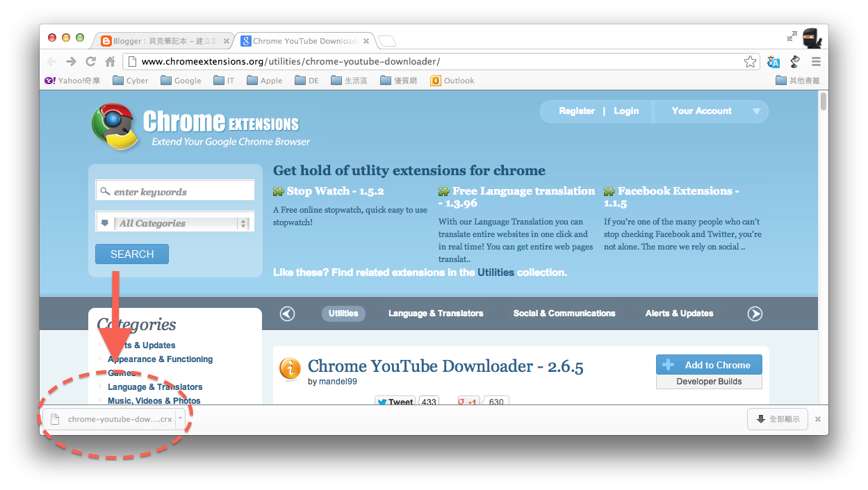Enter fullscreen with the expand arrows icon
The image size is (868, 490).
pos(792,36)
